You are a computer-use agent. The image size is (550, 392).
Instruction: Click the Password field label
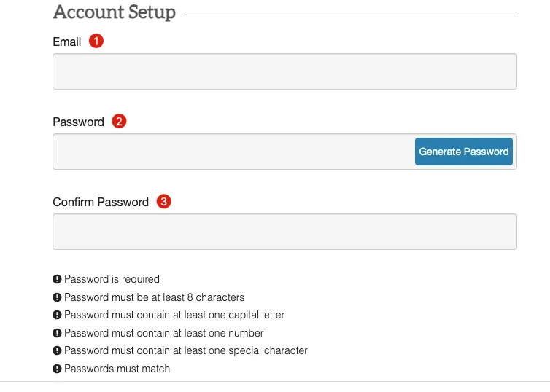(79, 122)
